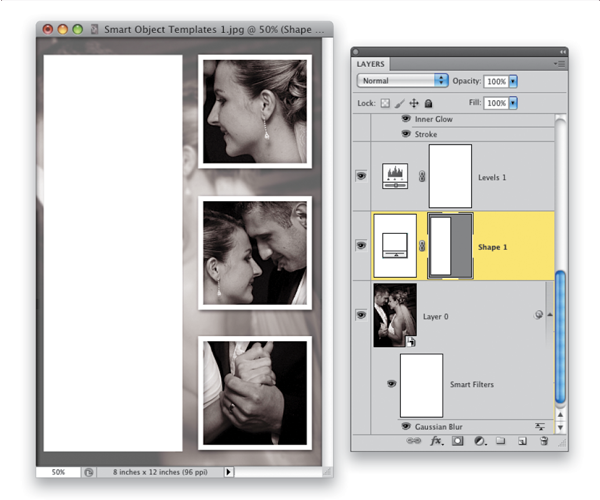Hide the Stroke effect
Image resolution: width=600 pixels, height=500 pixels.
point(406,134)
